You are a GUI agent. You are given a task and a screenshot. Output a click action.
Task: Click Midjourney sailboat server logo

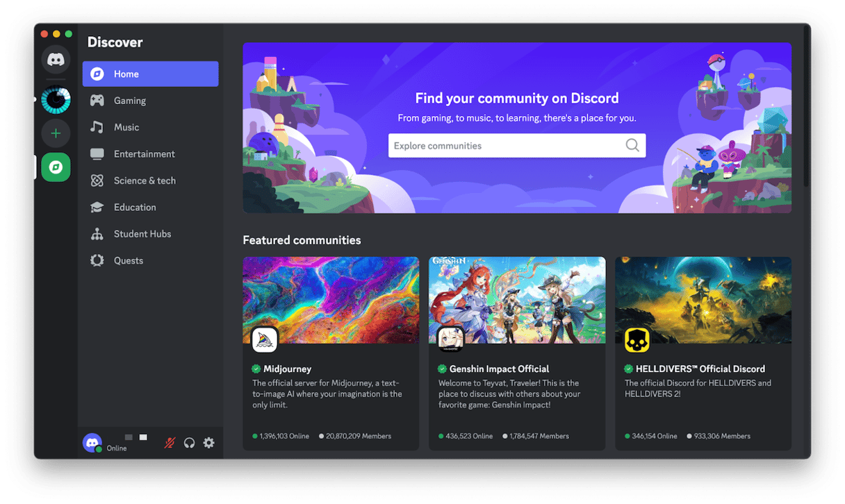point(265,340)
